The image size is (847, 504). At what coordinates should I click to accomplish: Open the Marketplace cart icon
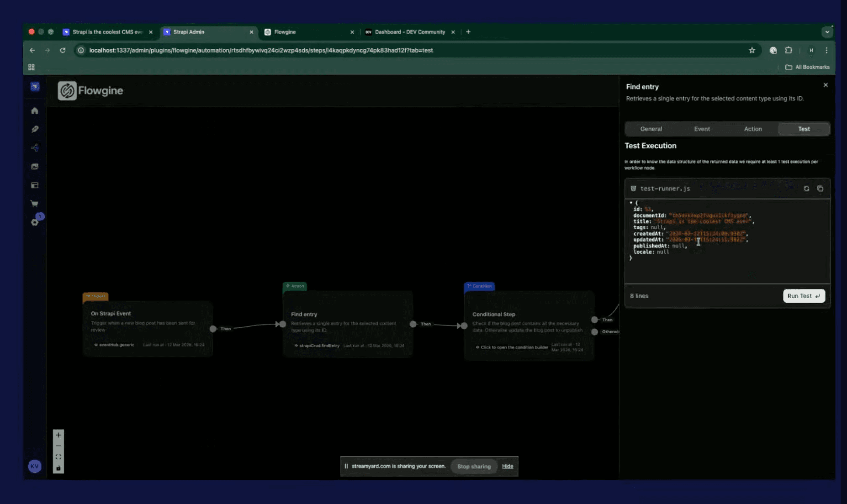pos(35,204)
